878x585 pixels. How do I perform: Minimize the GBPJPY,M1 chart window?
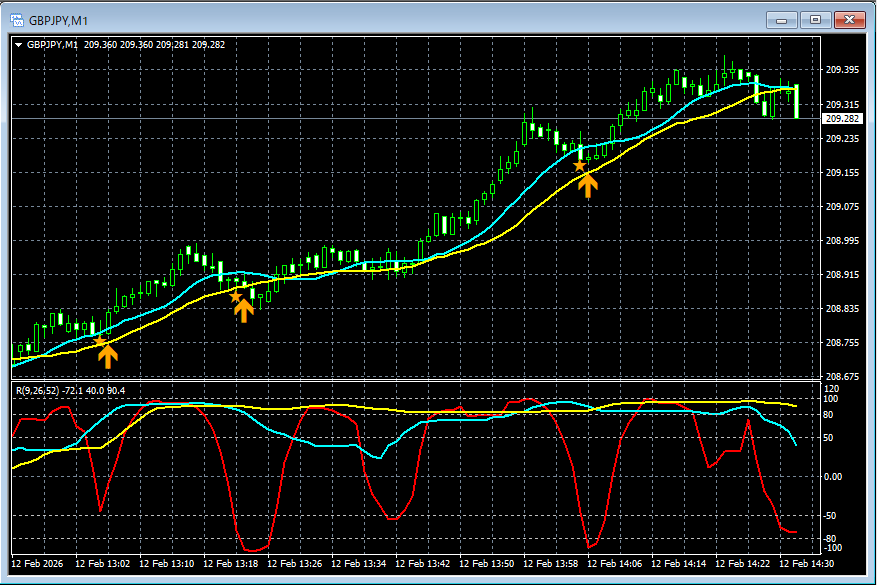(x=782, y=20)
